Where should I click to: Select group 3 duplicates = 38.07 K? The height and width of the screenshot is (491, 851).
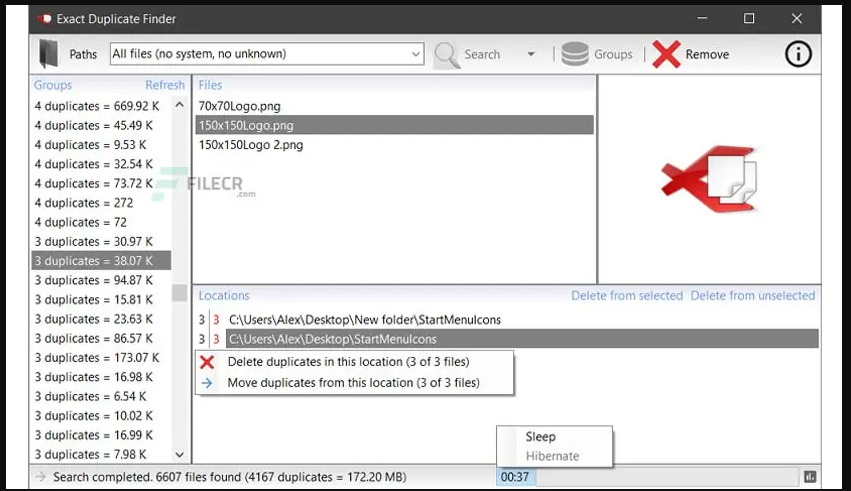101,261
